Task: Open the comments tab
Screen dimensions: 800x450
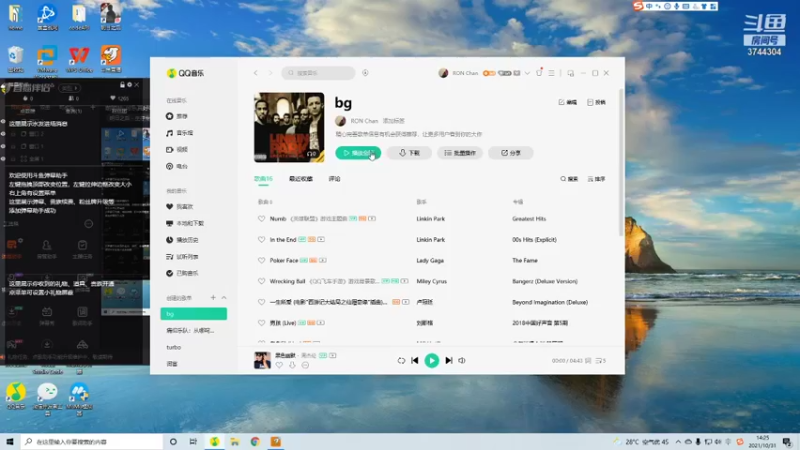Action: pyautogui.click(x=334, y=179)
